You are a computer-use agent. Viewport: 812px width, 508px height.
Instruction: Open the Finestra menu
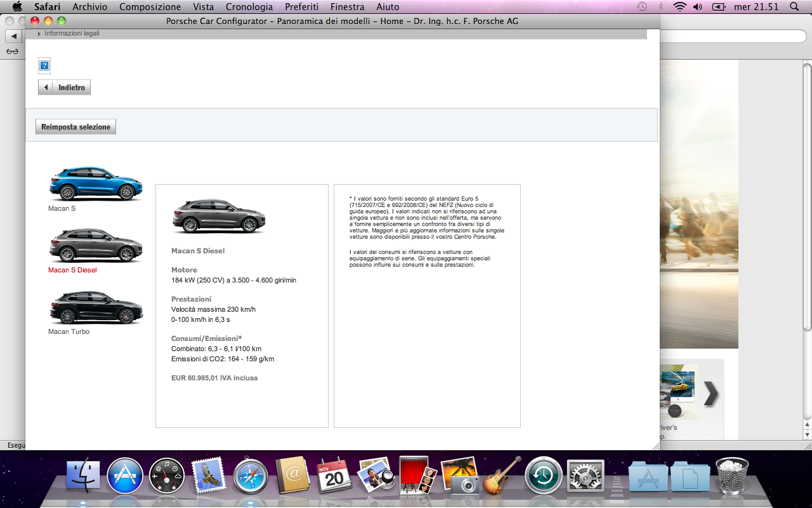click(348, 7)
